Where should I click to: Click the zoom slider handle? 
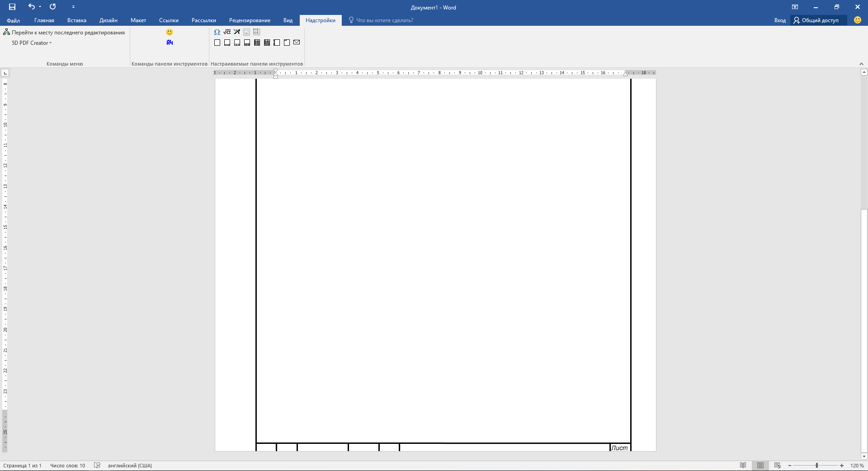pos(817,466)
